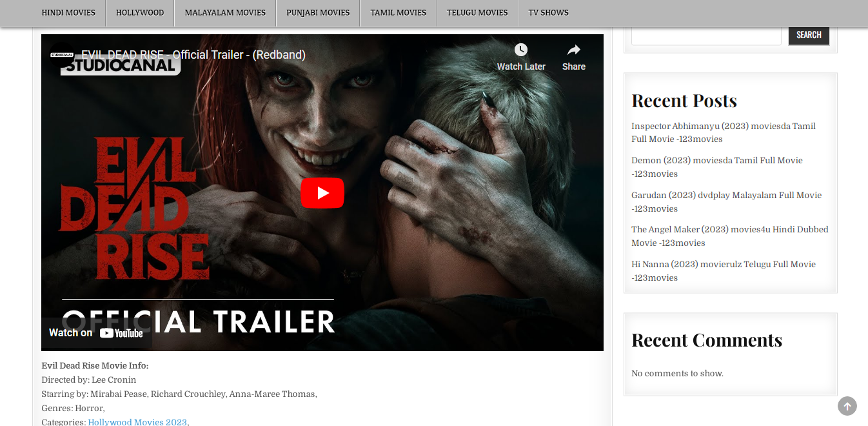
Task: Open the Tamil Movies menu
Action: [399, 13]
